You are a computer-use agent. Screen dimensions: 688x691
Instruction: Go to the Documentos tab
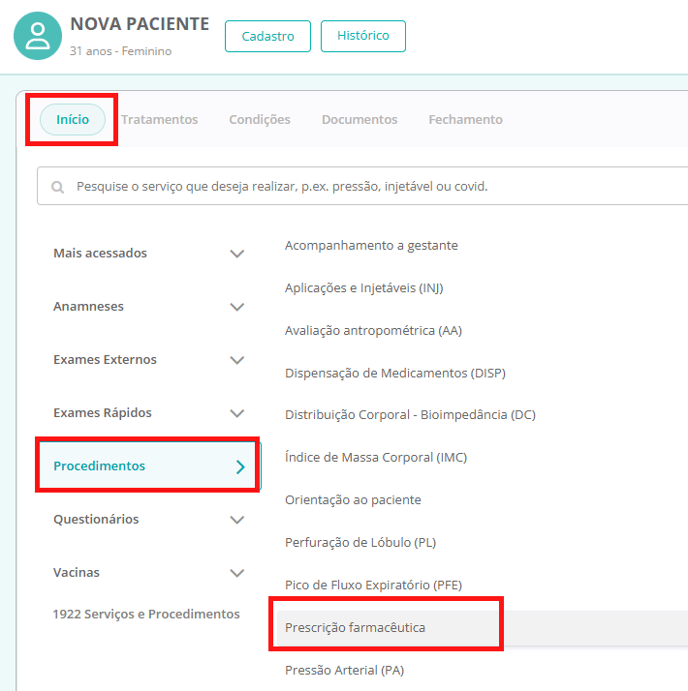[359, 120]
